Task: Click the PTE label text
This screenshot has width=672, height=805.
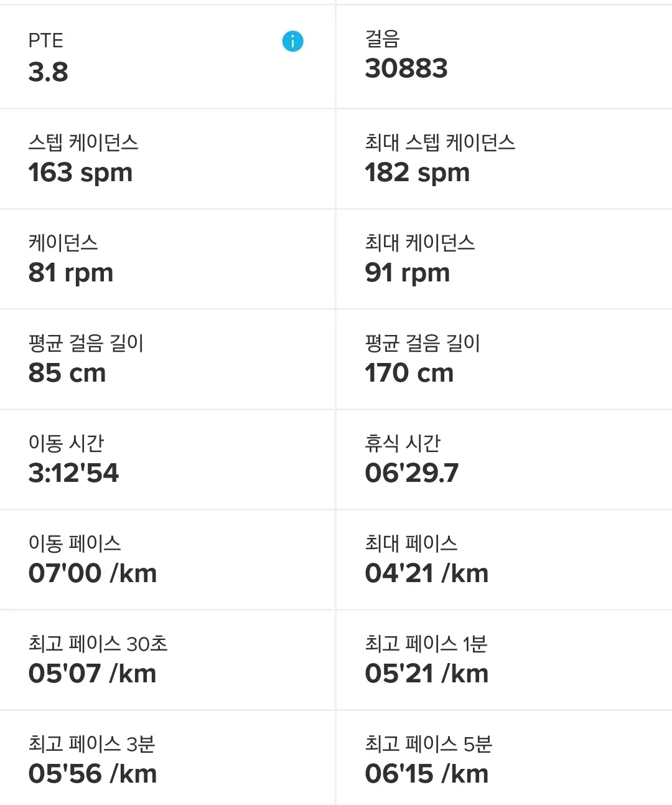Action: (x=45, y=40)
